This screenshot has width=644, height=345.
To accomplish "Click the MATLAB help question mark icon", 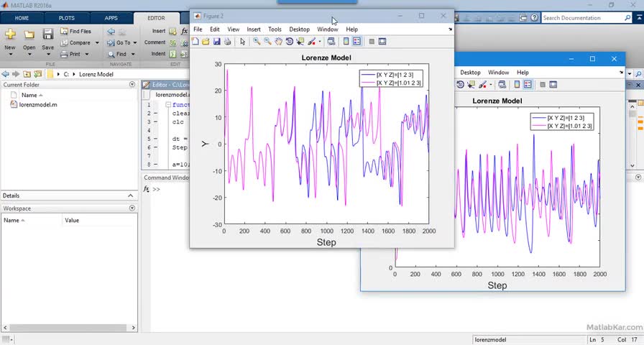I will (534, 18).
